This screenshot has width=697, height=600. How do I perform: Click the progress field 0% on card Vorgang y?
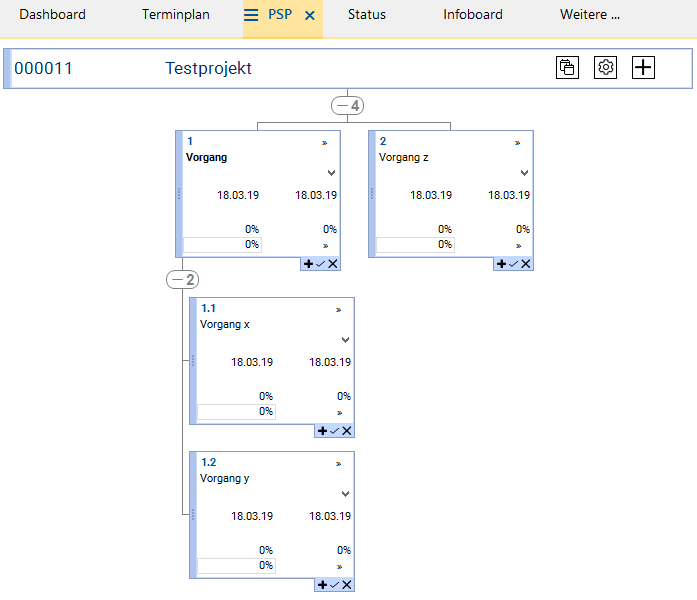236,565
